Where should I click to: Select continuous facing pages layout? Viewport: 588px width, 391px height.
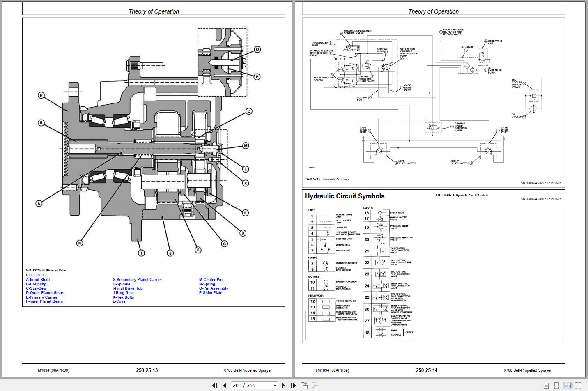[578, 385]
